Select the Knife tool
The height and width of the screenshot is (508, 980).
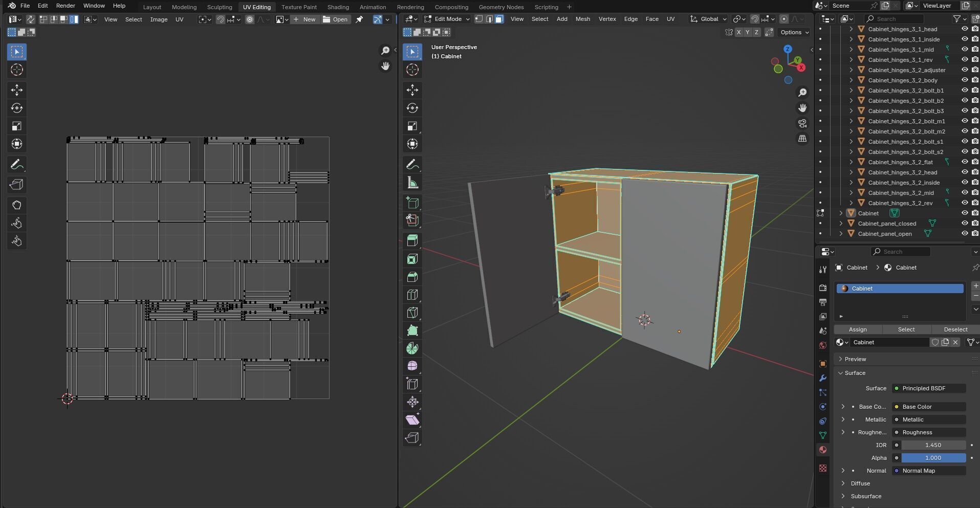pyautogui.click(x=412, y=313)
